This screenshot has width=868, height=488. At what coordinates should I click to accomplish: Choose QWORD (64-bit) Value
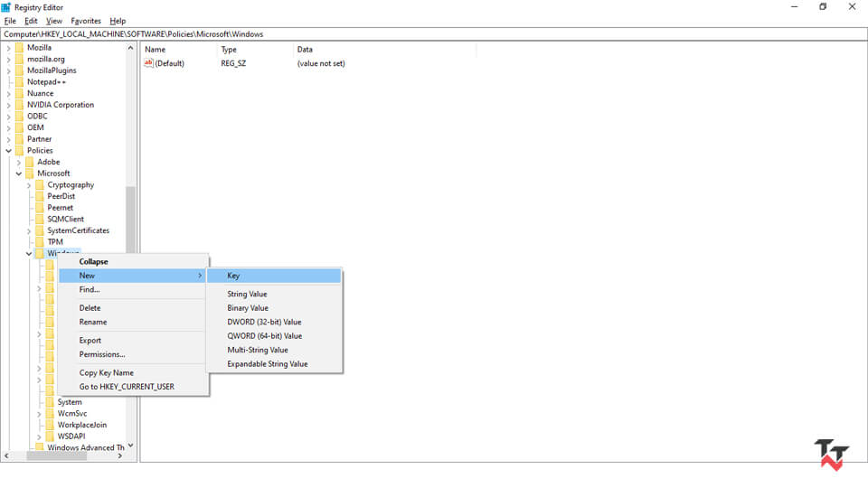point(274,336)
